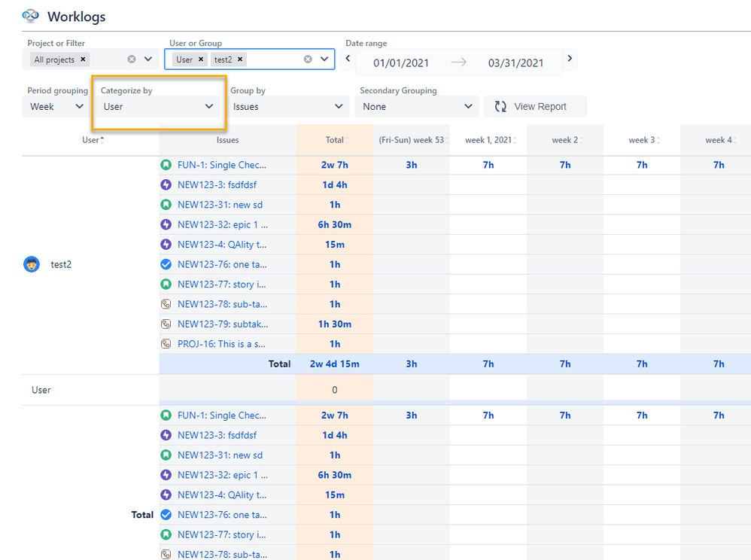Click the sub-task icon beside PROJ-16
The image size is (751, 560).
166,344
